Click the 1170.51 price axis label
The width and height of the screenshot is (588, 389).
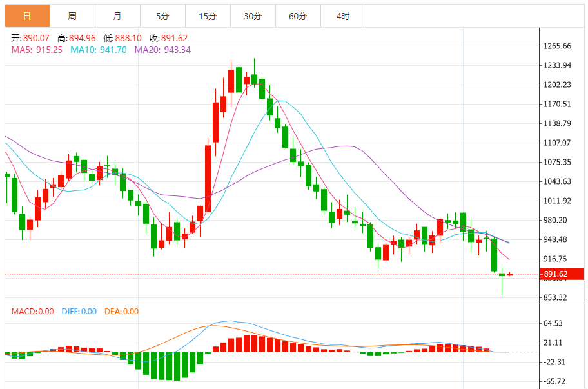557,104
